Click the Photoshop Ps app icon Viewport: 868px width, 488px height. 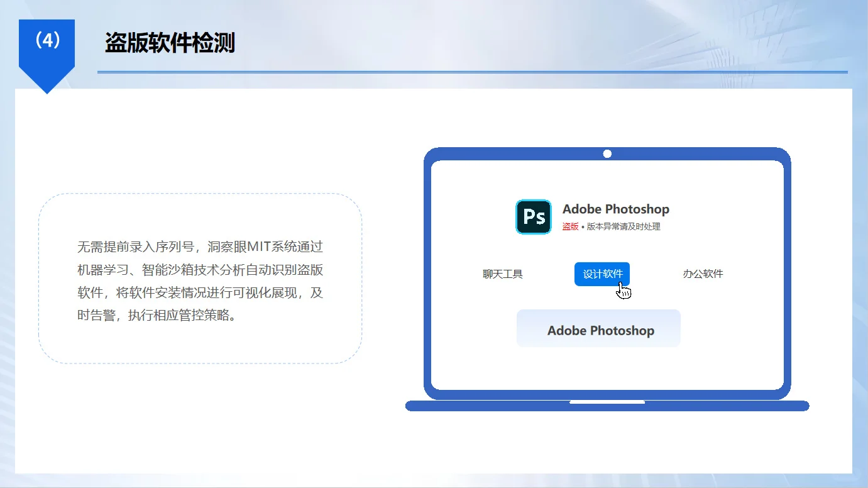(x=533, y=216)
